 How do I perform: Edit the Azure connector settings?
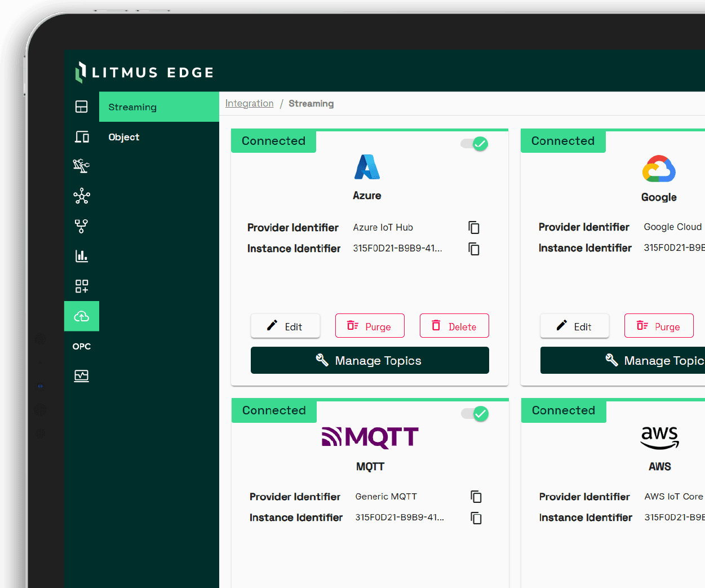[x=285, y=325]
